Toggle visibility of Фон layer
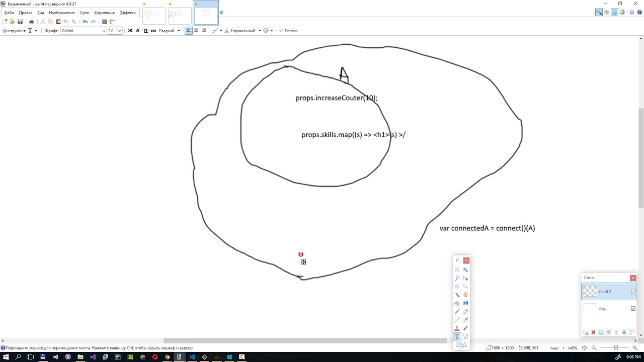644x362 pixels. pyautogui.click(x=633, y=309)
